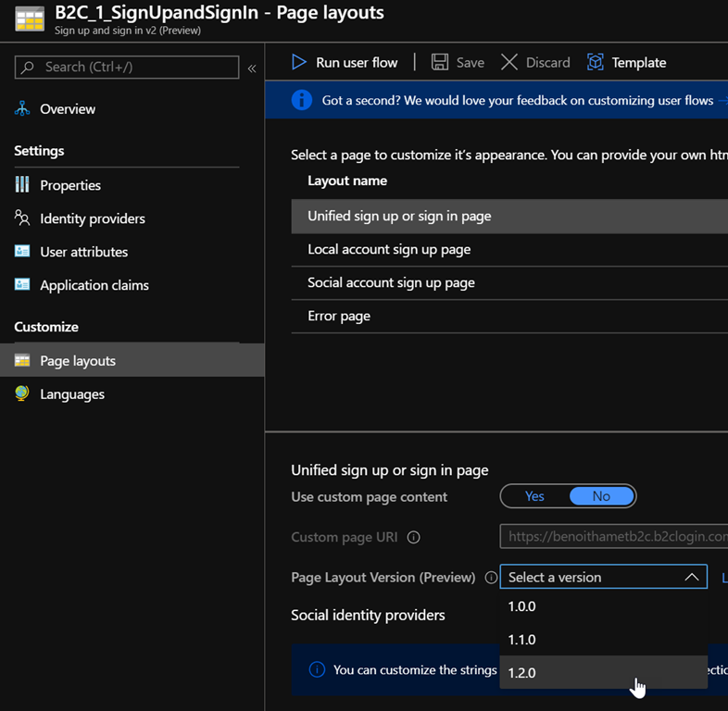
Task: Collapse the sidebar with double chevron
Action: point(251,68)
